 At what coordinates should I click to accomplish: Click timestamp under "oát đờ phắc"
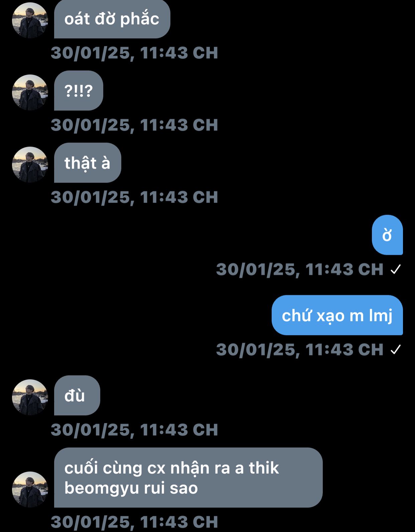point(134,53)
